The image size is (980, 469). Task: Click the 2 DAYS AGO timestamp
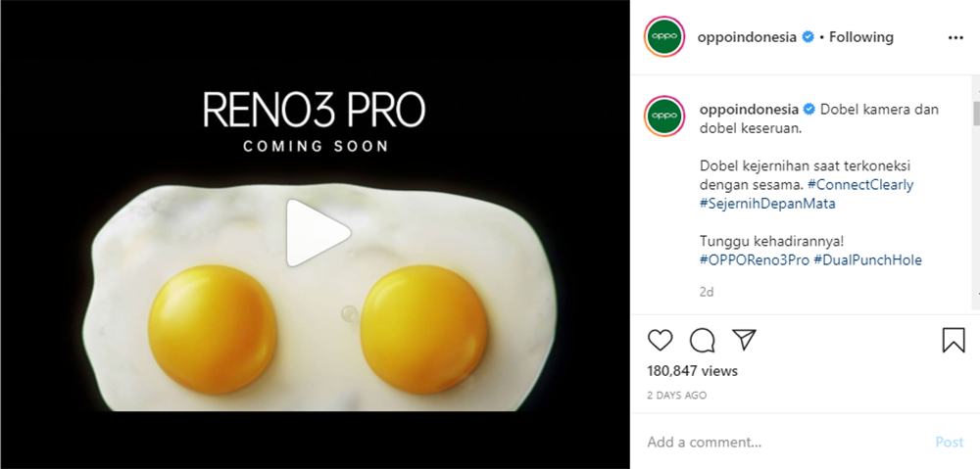(676, 396)
